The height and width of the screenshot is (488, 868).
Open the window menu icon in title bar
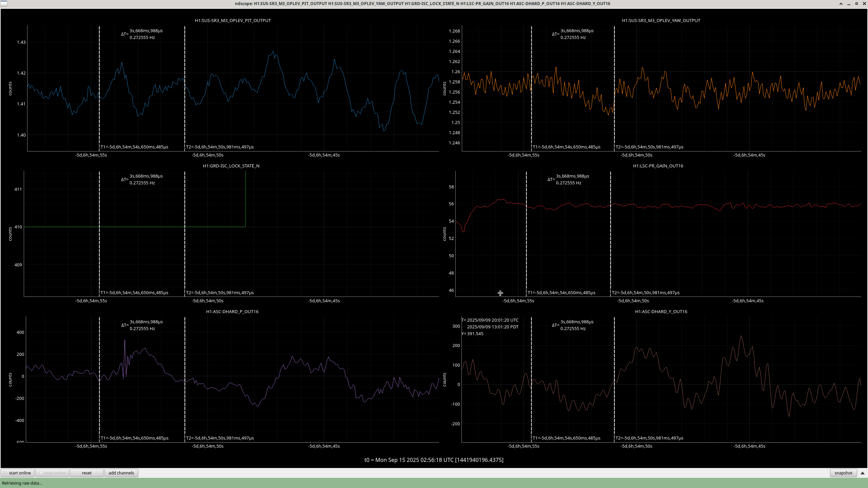(3, 3)
